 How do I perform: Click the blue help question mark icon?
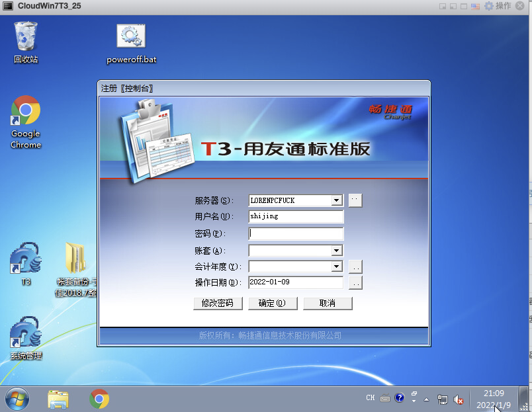tap(400, 397)
